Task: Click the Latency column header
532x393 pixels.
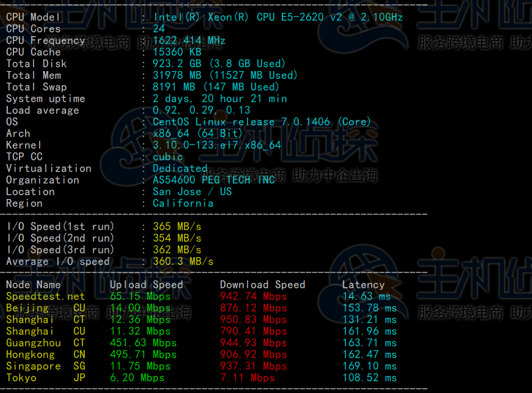Action: pyautogui.click(x=363, y=285)
